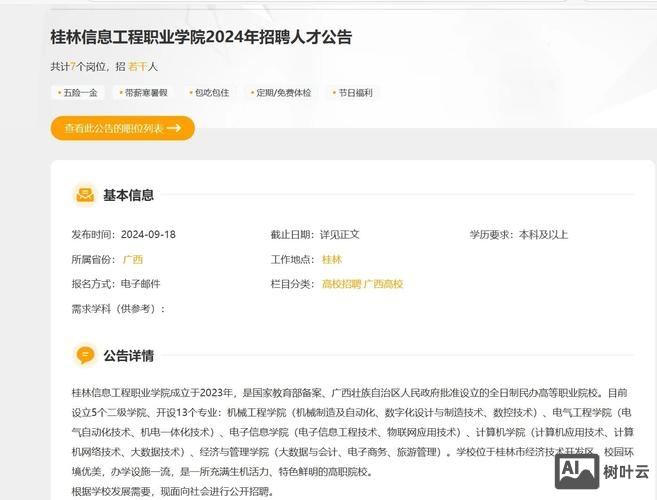Click the 截止日期 label
657x500 pixels.
(292, 234)
